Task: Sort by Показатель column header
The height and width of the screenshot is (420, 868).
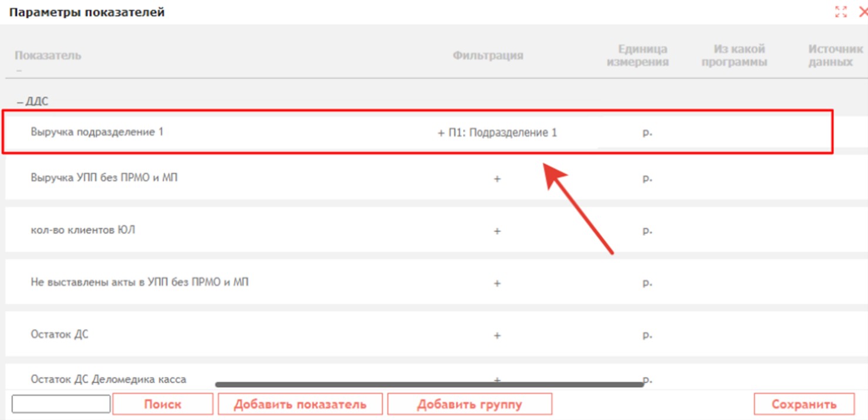Action: [x=48, y=56]
